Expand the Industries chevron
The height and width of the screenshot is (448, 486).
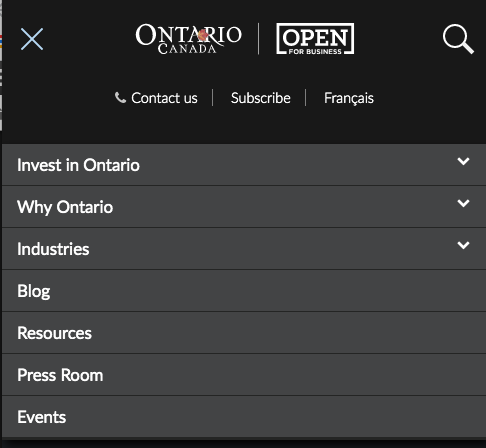(463, 245)
